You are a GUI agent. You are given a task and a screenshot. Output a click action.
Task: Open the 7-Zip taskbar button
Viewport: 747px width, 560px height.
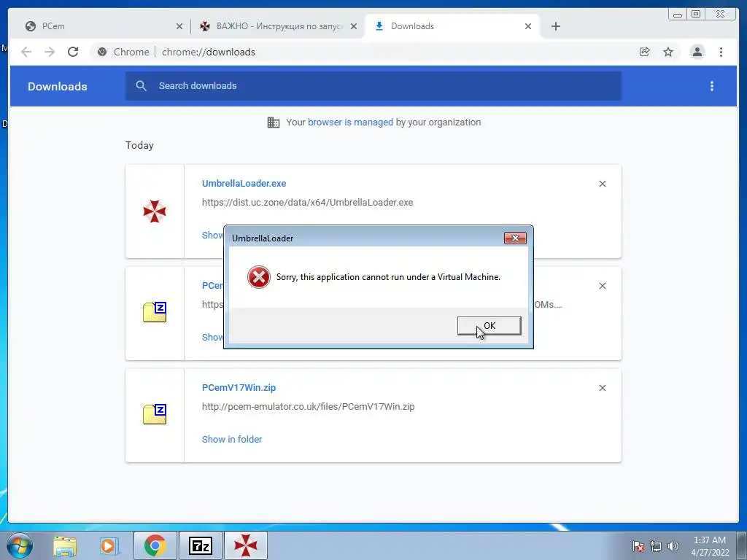coord(200,545)
